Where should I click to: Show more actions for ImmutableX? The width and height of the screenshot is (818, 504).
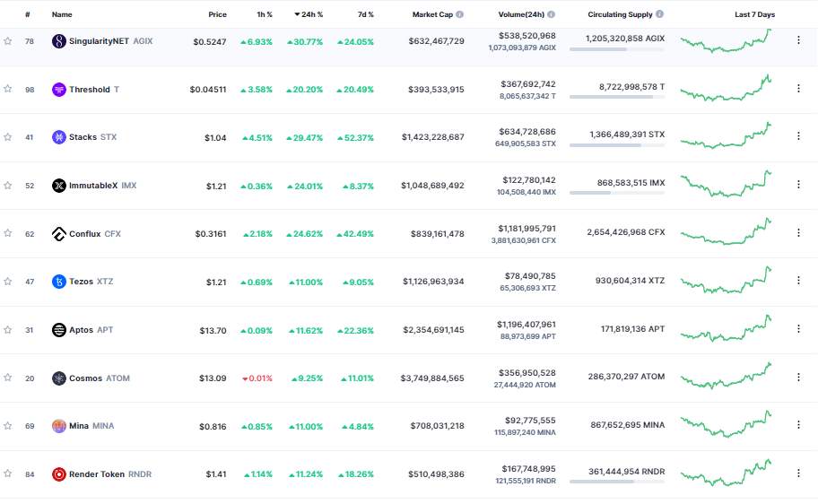click(798, 184)
